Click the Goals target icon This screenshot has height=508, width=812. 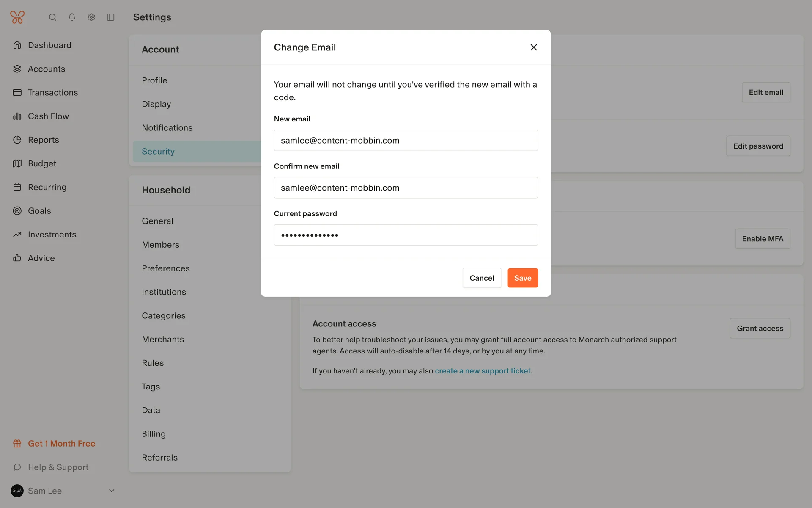click(17, 211)
